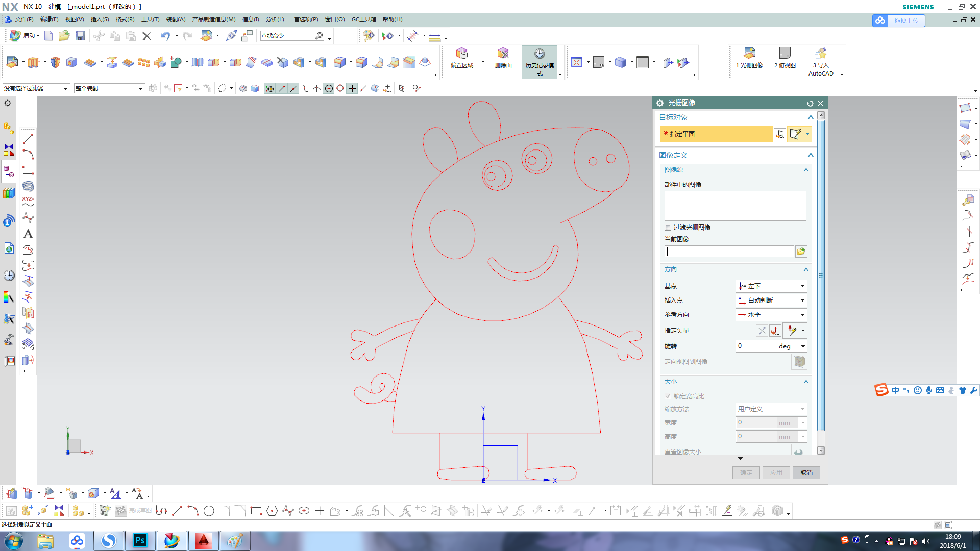
Task: Click the Polygon sketch tool in bottom toolbar
Action: pos(272,511)
